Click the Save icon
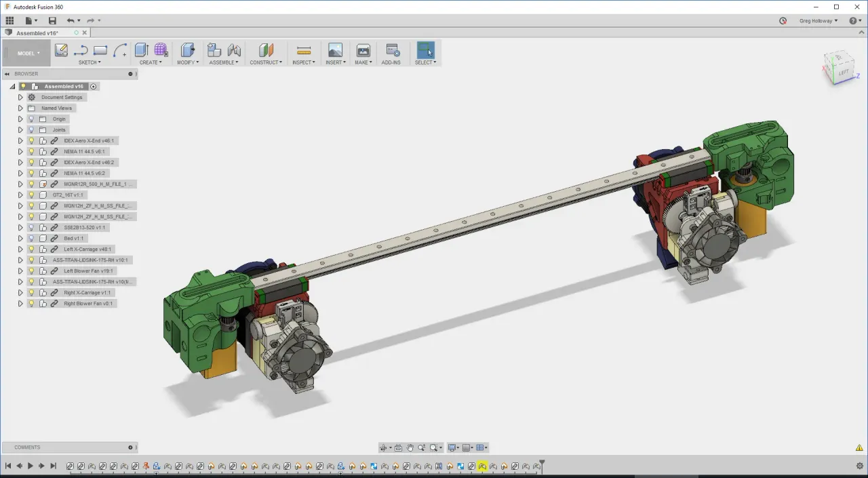 (x=52, y=21)
